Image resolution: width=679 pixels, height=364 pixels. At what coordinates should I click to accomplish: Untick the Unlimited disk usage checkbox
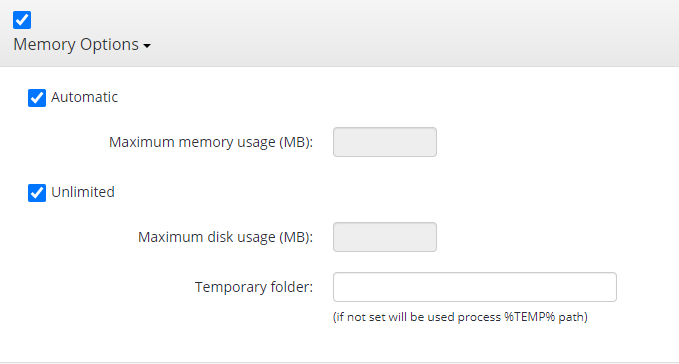[x=37, y=193]
